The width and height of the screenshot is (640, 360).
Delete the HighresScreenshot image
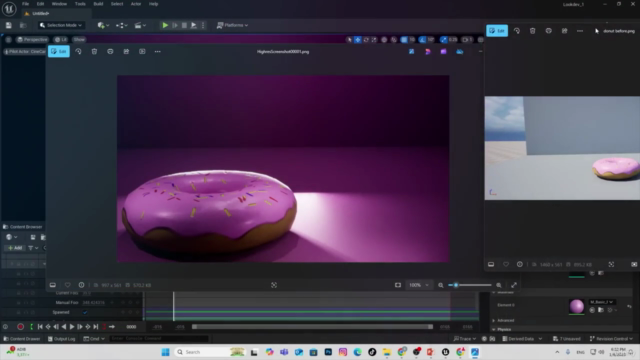[94, 51]
